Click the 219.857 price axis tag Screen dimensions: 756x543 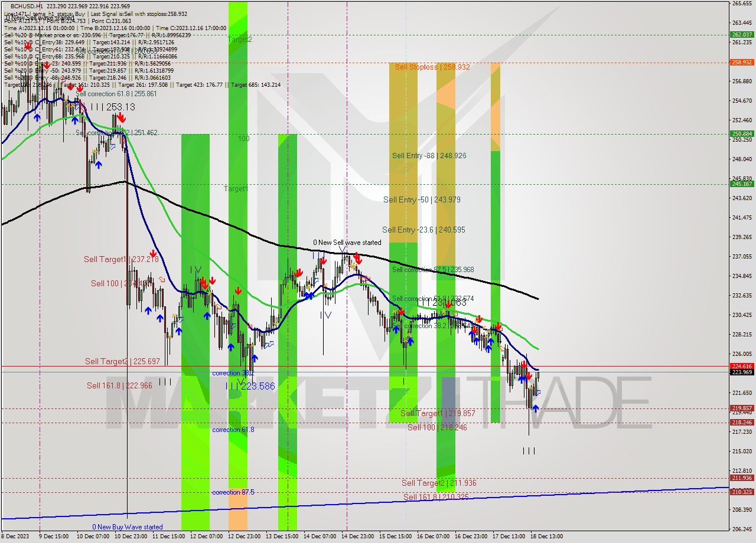pyautogui.click(x=742, y=408)
